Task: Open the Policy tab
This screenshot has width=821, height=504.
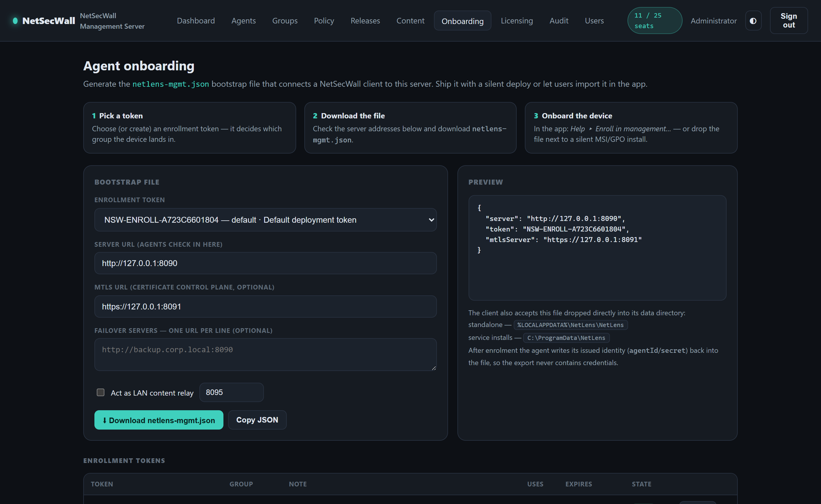Action: click(x=324, y=21)
